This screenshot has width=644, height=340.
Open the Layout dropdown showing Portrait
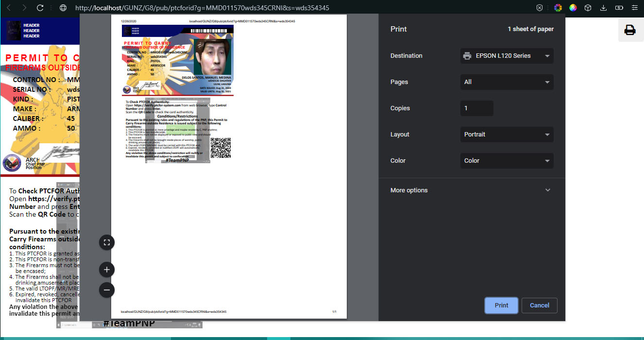(x=507, y=135)
